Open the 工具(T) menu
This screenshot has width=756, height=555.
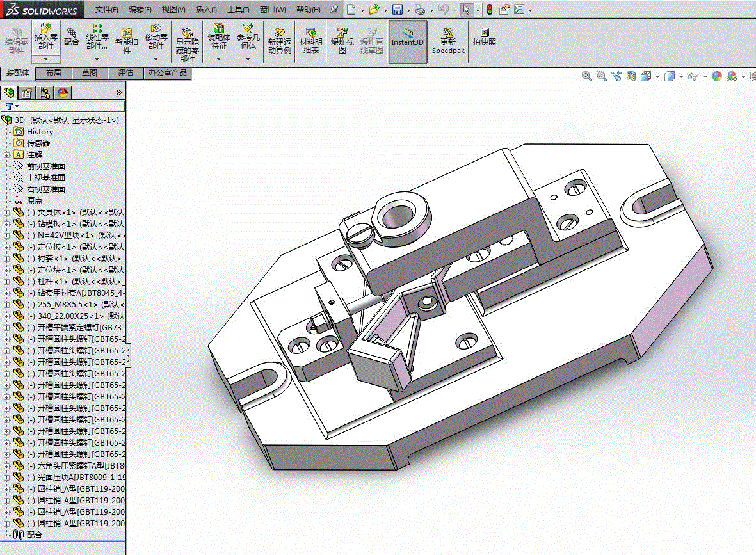click(238, 10)
